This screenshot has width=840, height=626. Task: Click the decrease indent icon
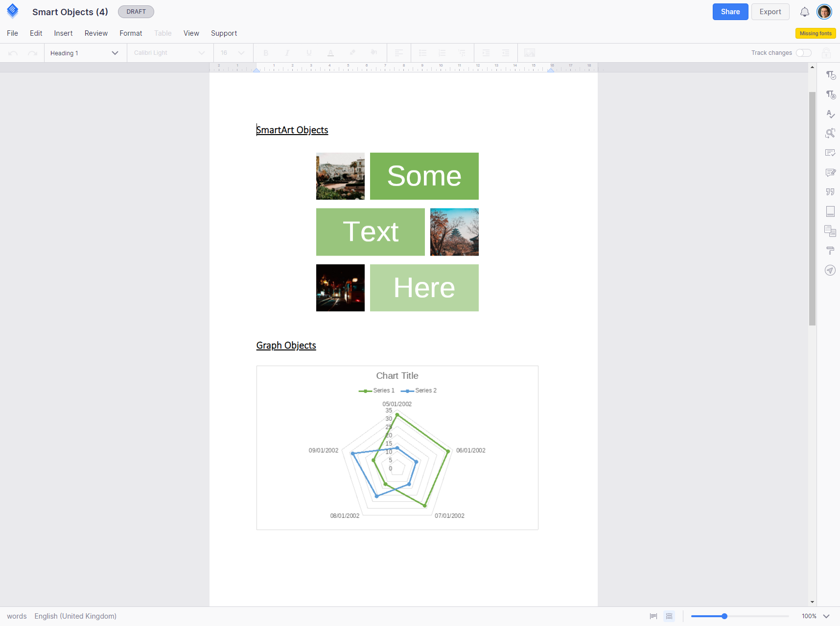[x=486, y=53]
